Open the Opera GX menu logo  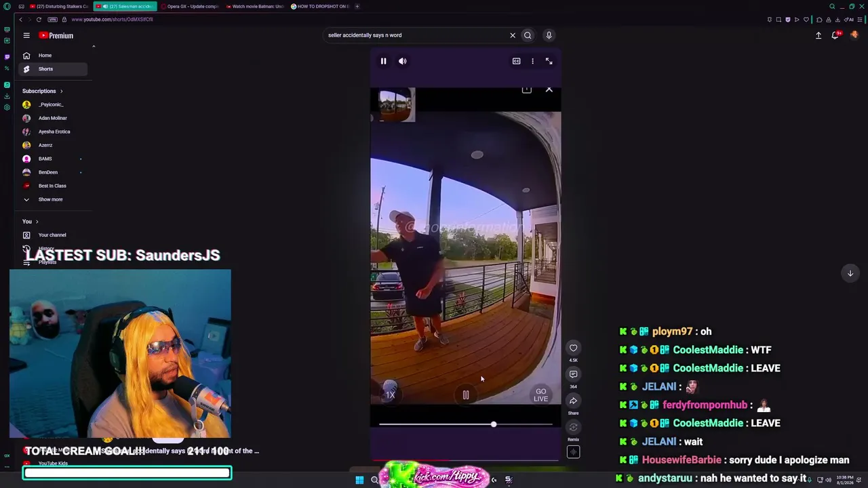click(7, 6)
